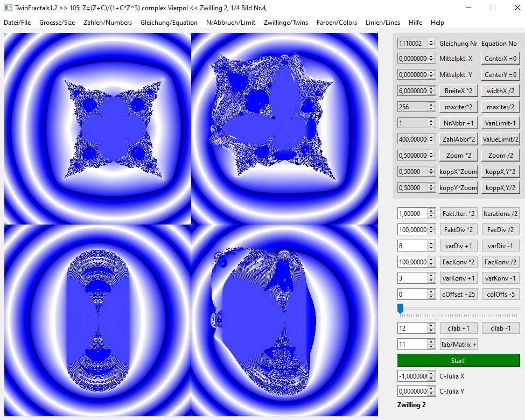Click the Mittelpkt. X value field

point(412,58)
